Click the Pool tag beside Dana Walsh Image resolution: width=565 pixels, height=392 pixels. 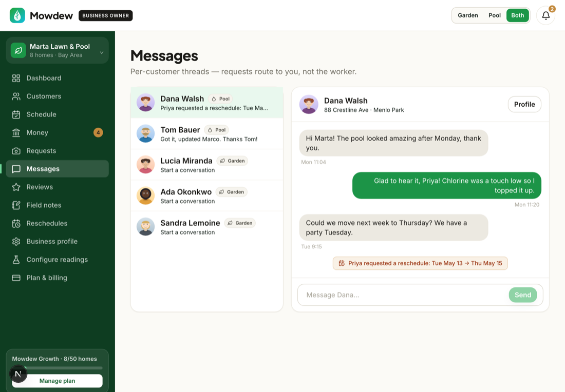coord(220,99)
